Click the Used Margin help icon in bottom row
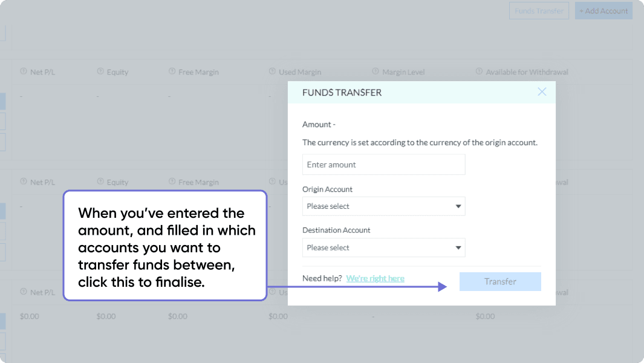Screen dimensions: 644x363 [x=273, y=292]
